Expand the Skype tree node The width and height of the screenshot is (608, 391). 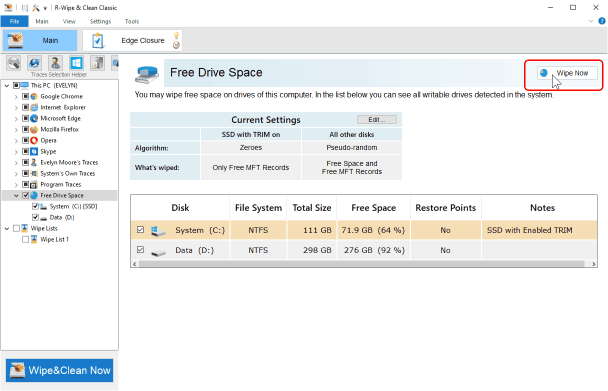click(16, 151)
